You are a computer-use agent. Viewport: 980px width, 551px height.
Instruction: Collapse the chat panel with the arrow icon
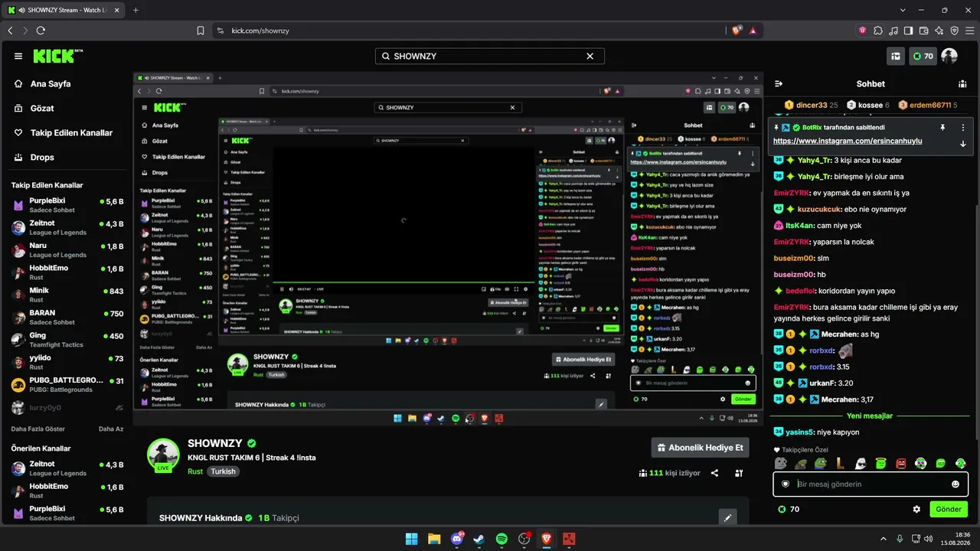tap(779, 83)
